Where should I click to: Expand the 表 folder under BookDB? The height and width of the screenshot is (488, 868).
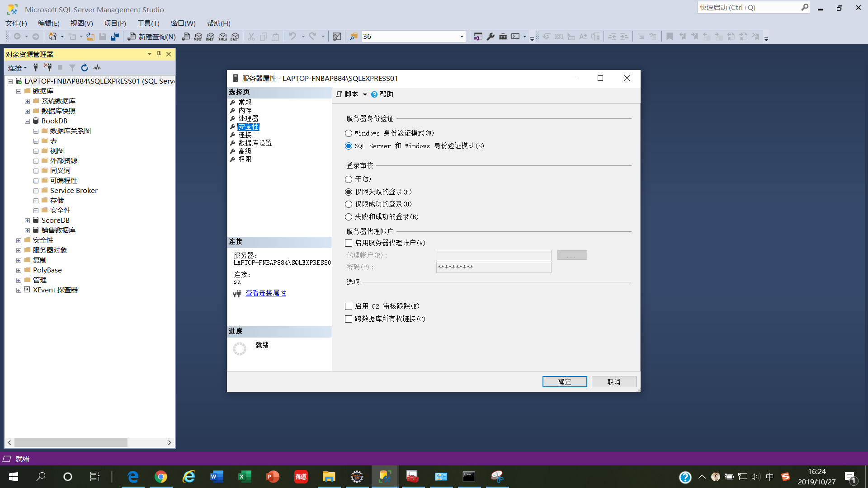[36, 141]
